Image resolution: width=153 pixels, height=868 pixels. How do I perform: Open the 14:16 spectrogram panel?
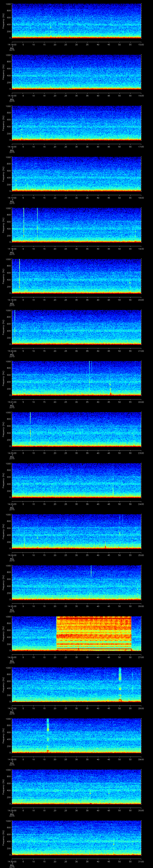click(x=76, y=123)
